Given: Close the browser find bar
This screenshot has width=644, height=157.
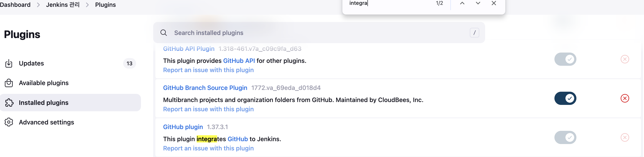Looking at the screenshot, I should click(493, 3).
